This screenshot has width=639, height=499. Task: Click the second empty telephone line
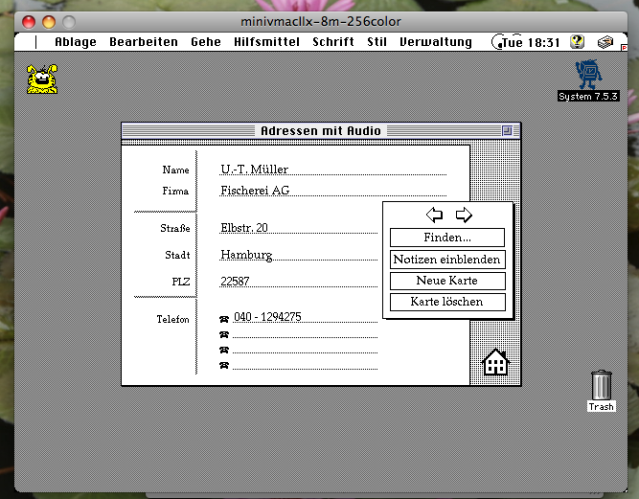point(305,334)
